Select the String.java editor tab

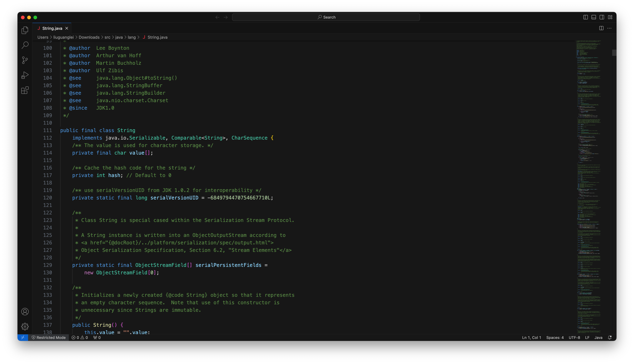point(52,28)
